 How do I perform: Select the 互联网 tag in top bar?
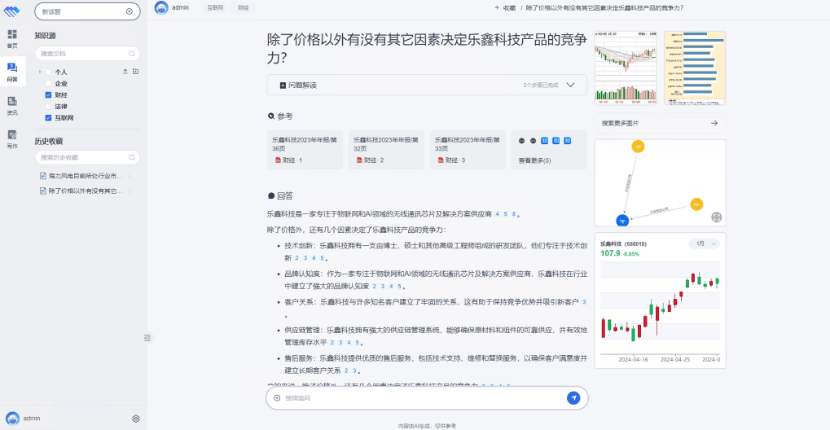coord(215,7)
